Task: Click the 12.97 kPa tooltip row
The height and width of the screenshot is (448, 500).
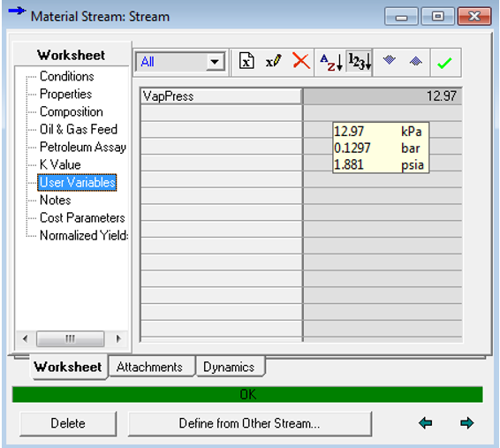Action: [381, 132]
